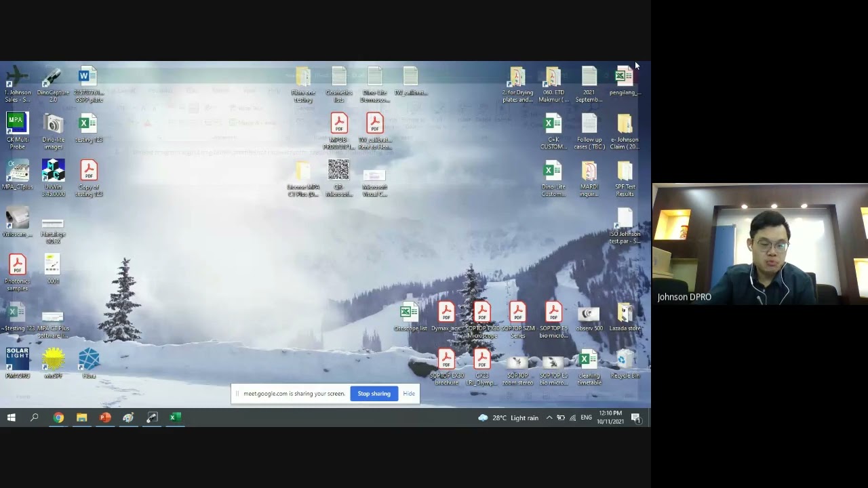Open the testing 123 Excel file
This screenshot has height=488, width=868.
click(x=88, y=129)
